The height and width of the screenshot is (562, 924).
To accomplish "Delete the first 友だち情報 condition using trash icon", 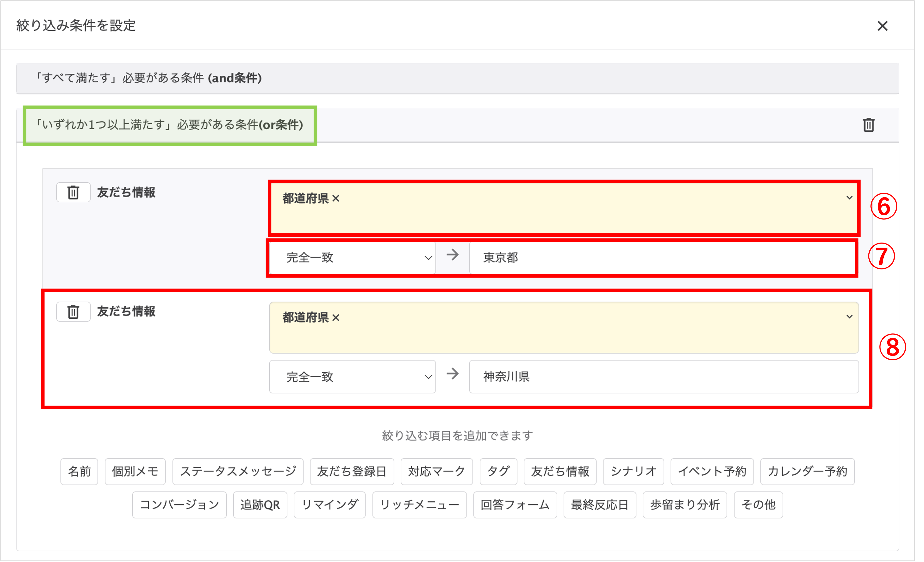I will coord(73,192).
